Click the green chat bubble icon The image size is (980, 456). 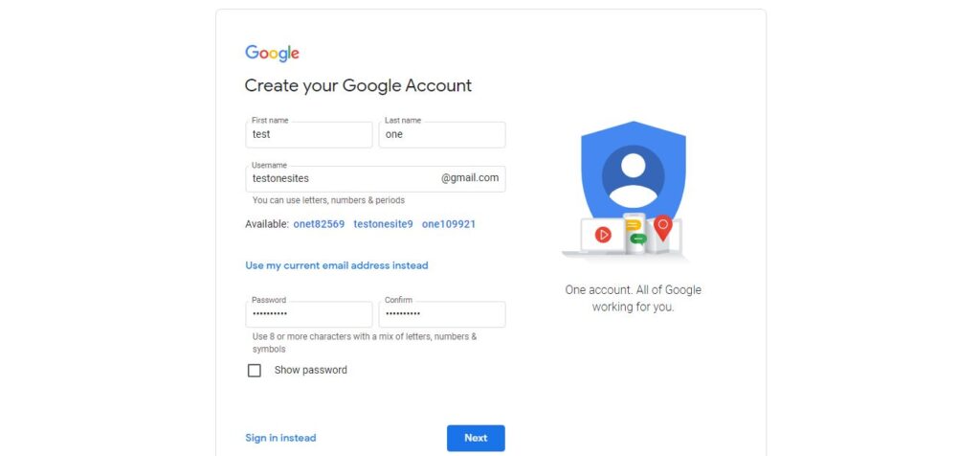coord(638,239)
